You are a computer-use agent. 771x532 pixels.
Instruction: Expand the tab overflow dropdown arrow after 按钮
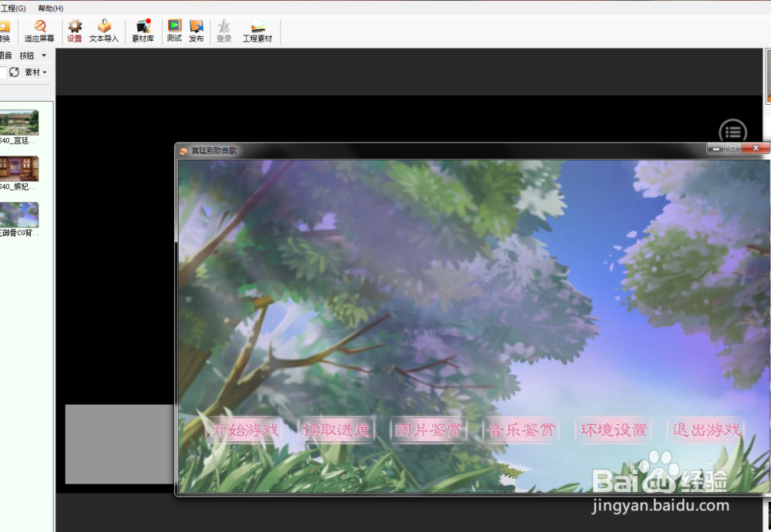coord(44,56)
